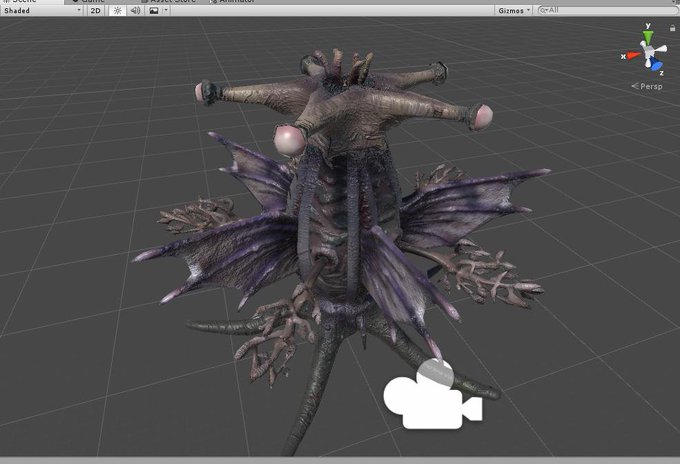
Task: Toggle the 2D view button
Action: pos(95,10)
